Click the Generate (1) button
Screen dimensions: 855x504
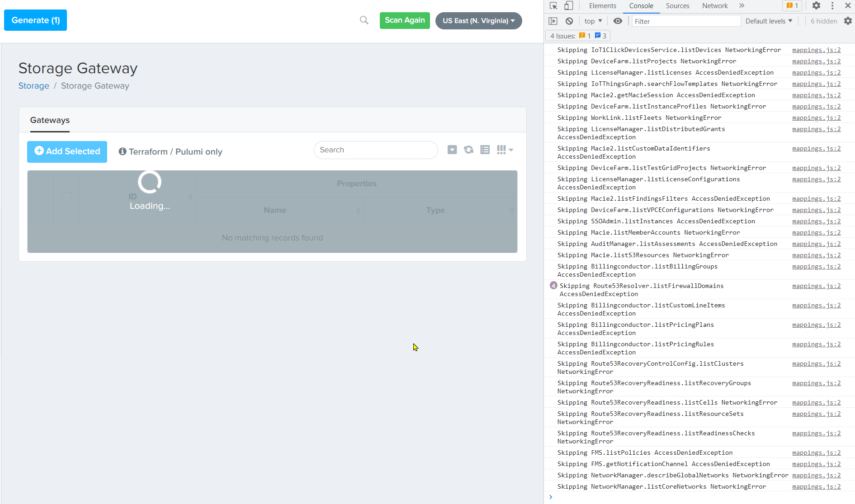pos(36,20)
